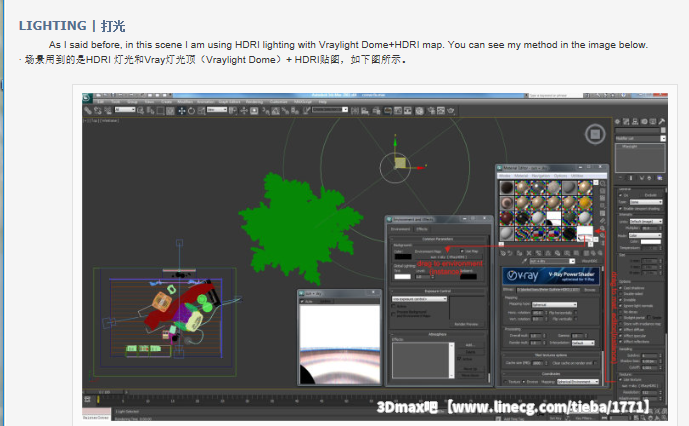Activate the Select and Move tool
This screenshot has width=689, height=426.
point(181,111)
